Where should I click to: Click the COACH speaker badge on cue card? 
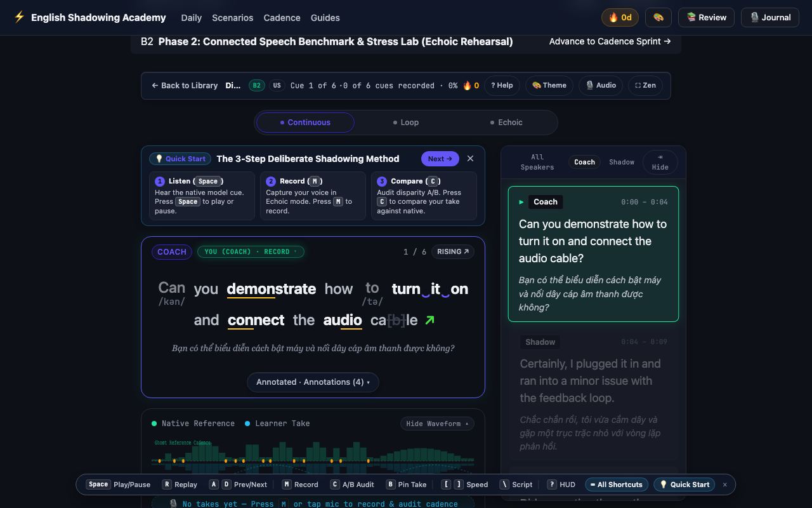click(x=172, y=252)
